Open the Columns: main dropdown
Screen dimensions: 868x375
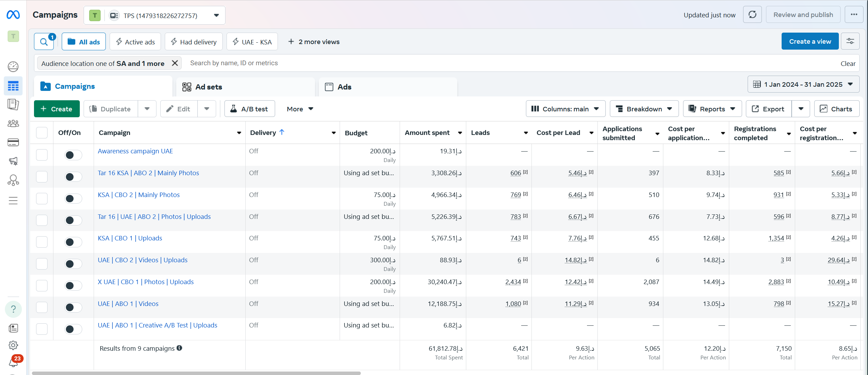[x=565, y=109]
